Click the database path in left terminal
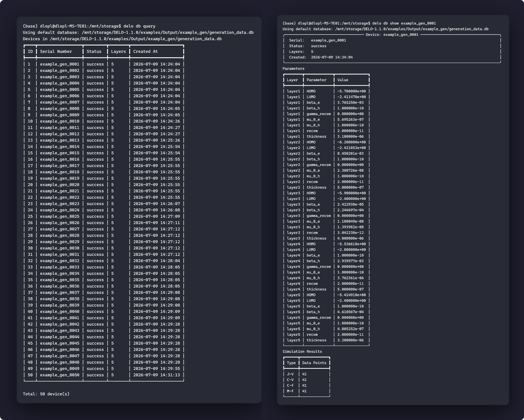Screen dimensions: 524x420 pyautogui.click(x=168, y=33)
